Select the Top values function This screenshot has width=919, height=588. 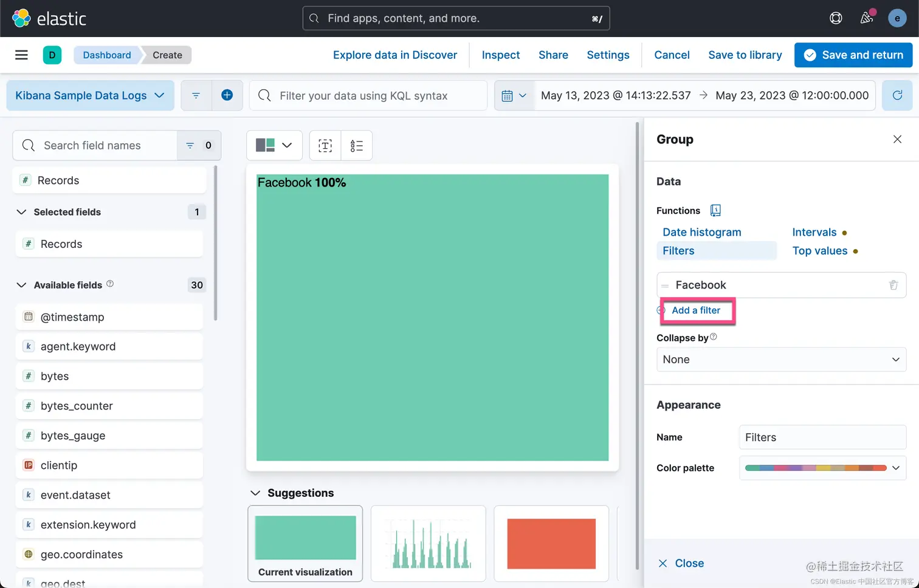tap(820, 251)
